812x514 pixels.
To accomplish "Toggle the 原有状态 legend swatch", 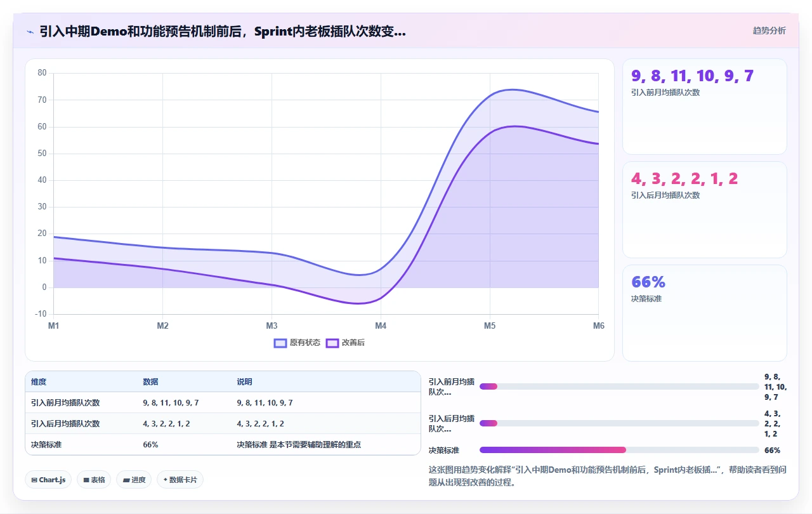I will (x=280, y=343).
